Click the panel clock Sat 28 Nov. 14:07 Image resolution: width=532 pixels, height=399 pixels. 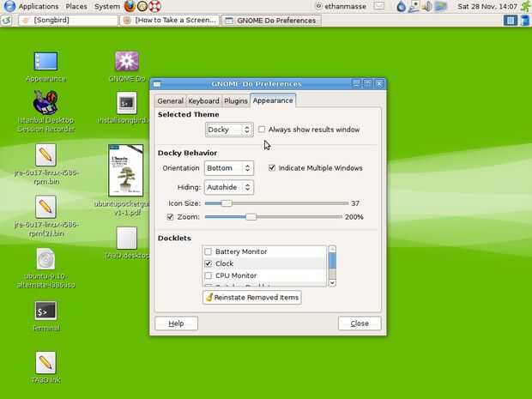point(487,6)
